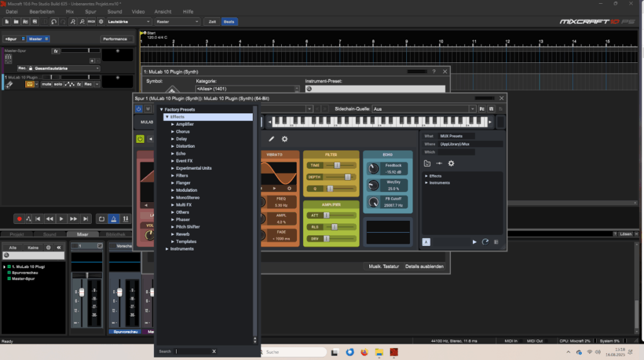
Task: Open Kategorie dropdown in Synth dialog
Action: [x=247, y=89]
